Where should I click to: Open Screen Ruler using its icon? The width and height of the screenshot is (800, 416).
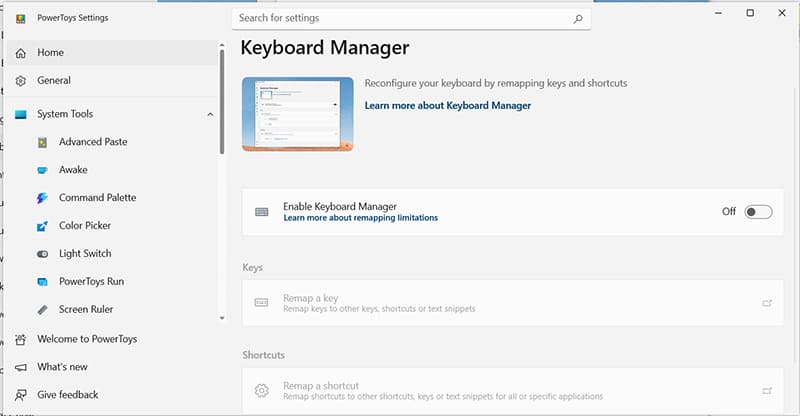pyautogui.click(x=42, y=310)
